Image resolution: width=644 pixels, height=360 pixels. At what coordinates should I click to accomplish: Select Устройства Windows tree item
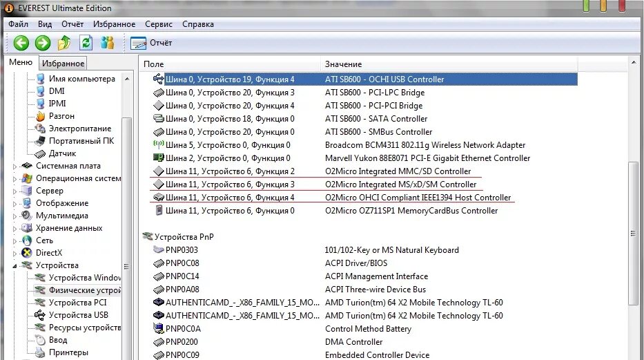tap(85, 278)
